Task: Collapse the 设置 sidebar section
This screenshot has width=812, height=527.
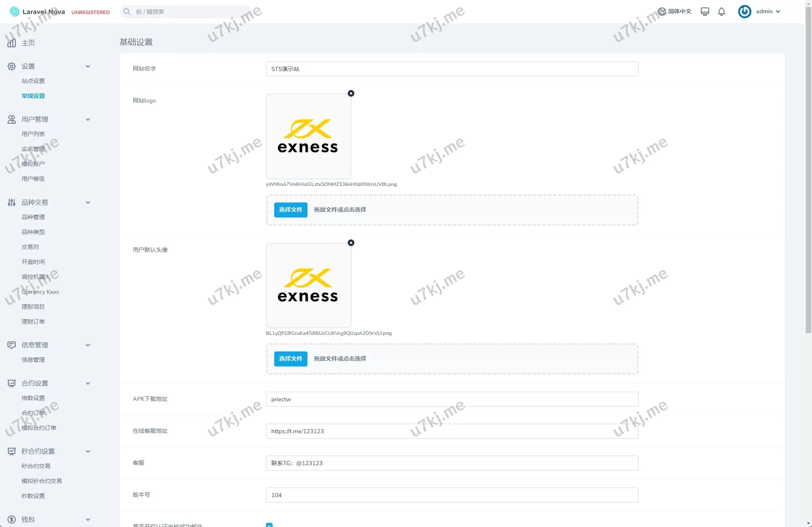Action: click(x=88, y=66)
